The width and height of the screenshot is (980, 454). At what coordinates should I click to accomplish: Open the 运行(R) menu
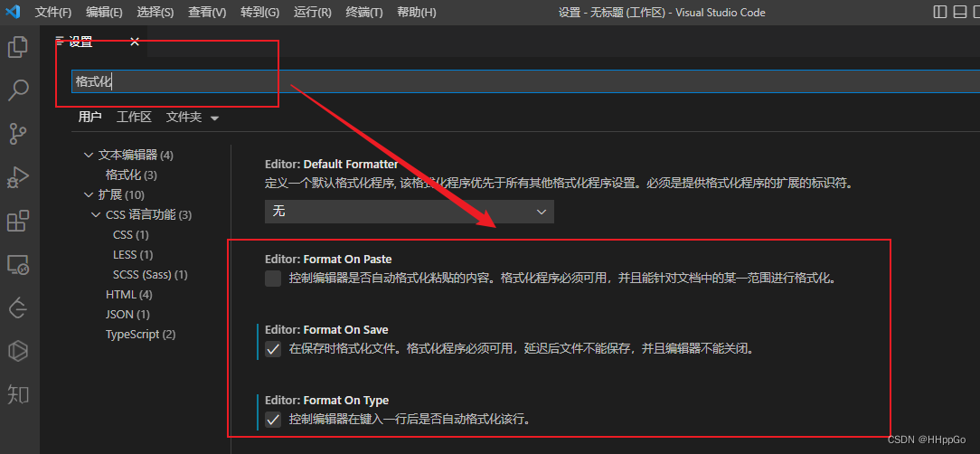click(x=313, y=13)
